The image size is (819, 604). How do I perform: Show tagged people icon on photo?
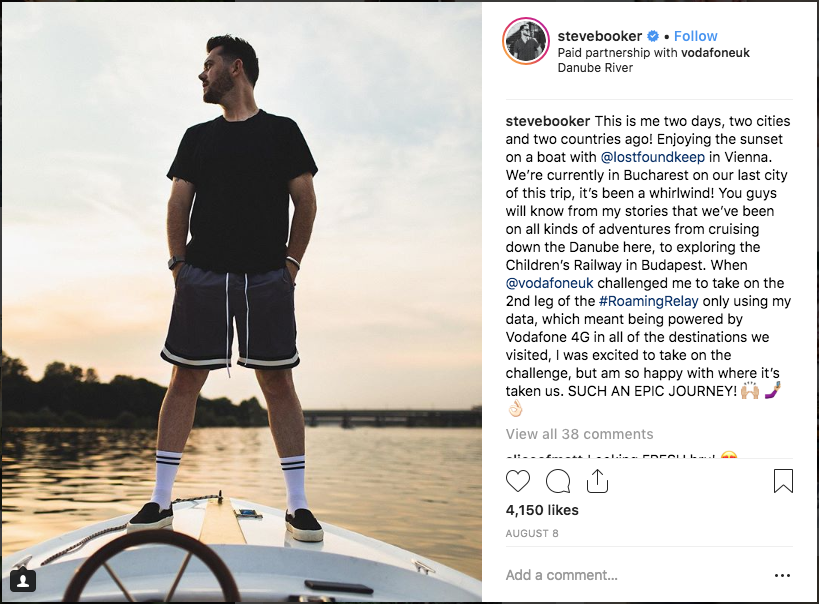22,580
